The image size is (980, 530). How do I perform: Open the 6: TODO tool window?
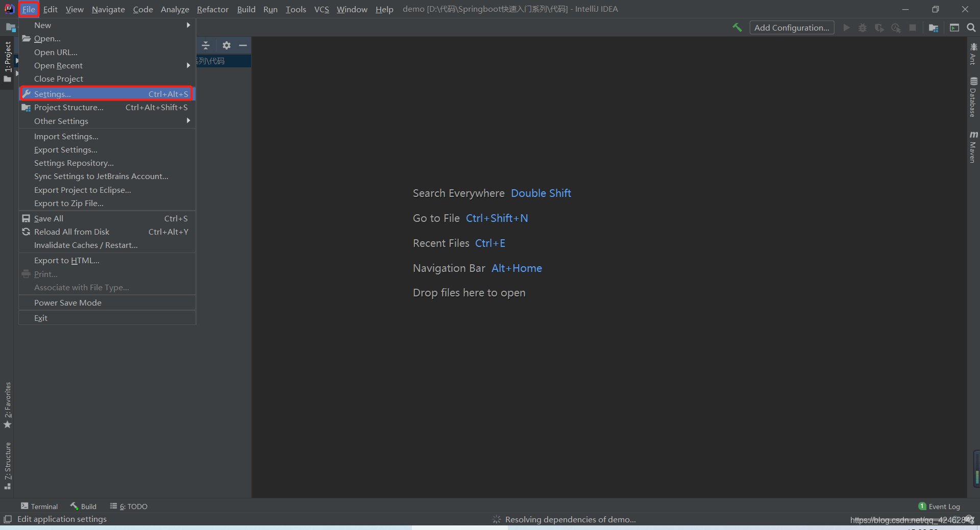(129, 506)
